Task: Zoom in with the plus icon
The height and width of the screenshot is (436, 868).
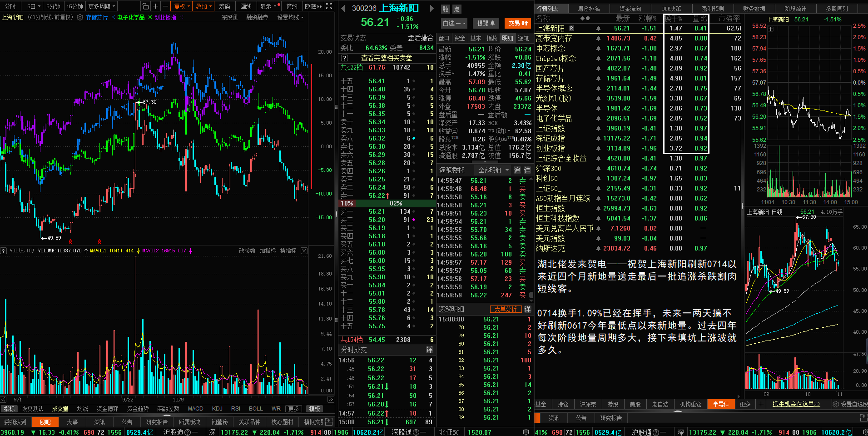Action: click(x=155, y=6)
